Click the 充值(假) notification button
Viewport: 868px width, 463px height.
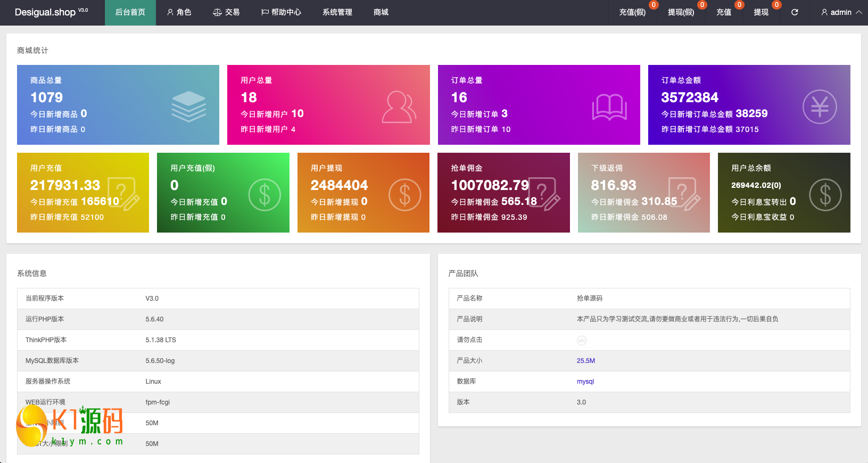point(632,12)
